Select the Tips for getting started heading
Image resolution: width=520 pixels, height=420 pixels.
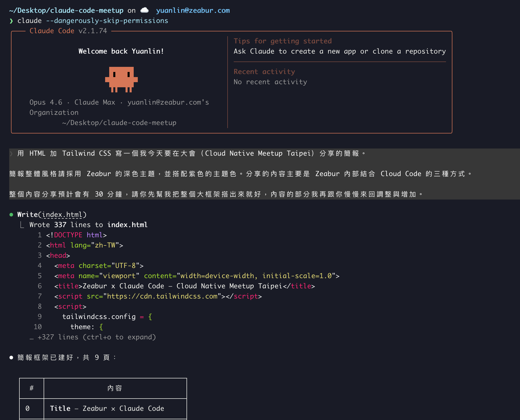pos(283,41)
